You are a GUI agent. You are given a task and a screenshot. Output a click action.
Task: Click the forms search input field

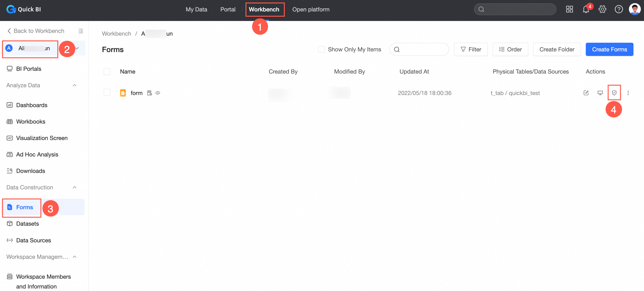coord(422,50)
